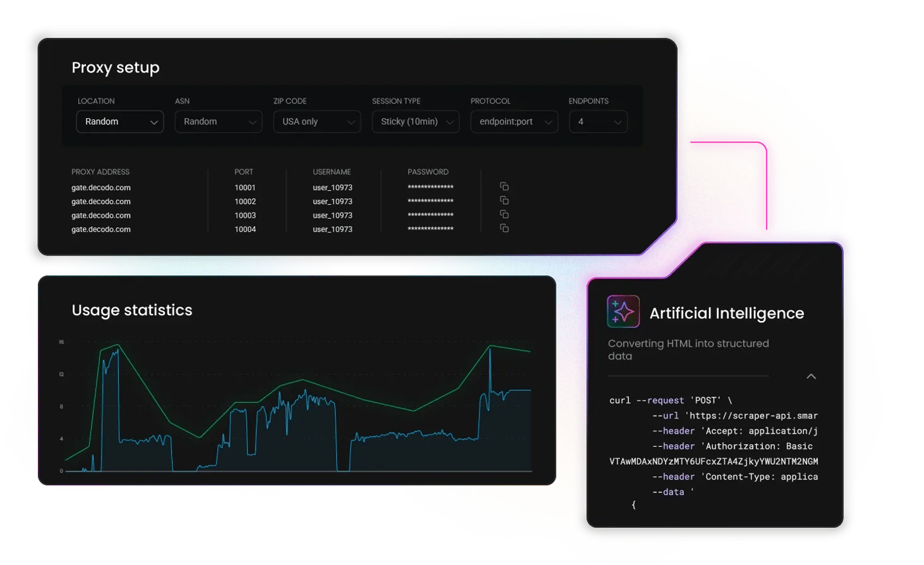Open Session Type dropdown showing Sticky (10min)
The image size is (924, 565).
[415, 122]
